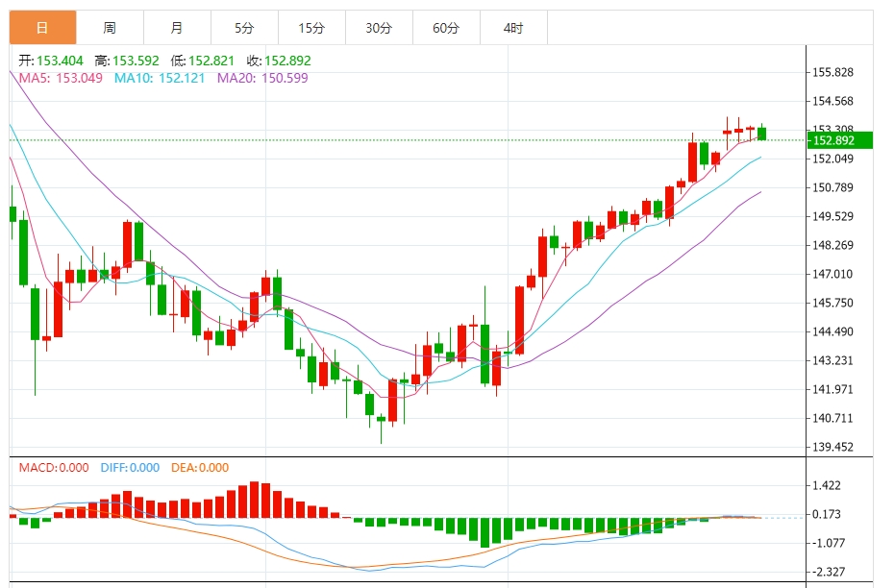Open the 30分 timeframe tab
894x588 pixels.
point(379,27)
